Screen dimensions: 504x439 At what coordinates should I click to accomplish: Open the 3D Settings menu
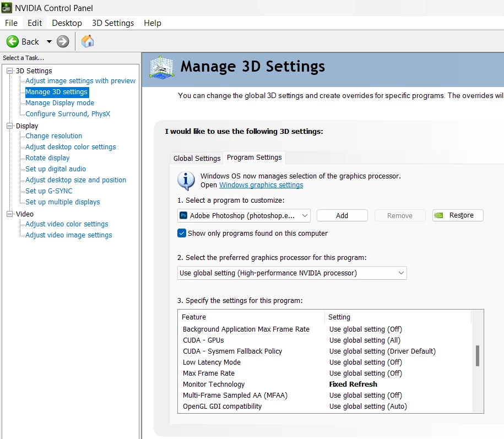[113, 23]
